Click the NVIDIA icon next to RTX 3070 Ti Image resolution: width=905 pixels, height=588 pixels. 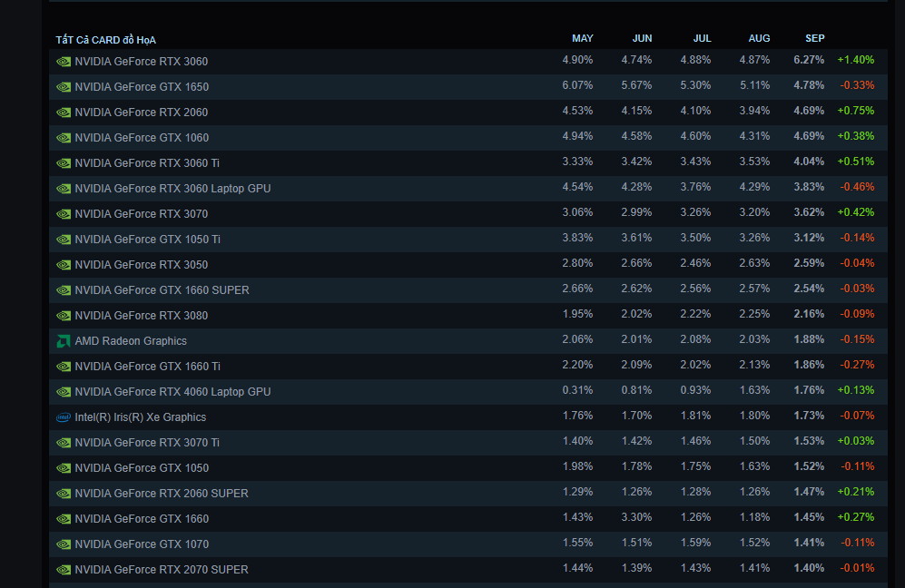(64, 443)
